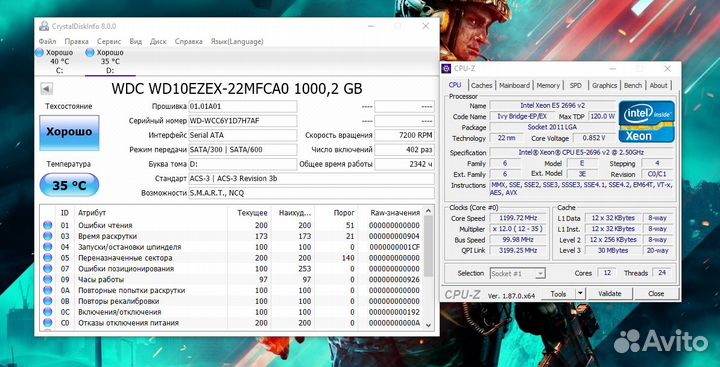
Task: Select the C: drive tab at 40 °C
Action: coord(56,61)
